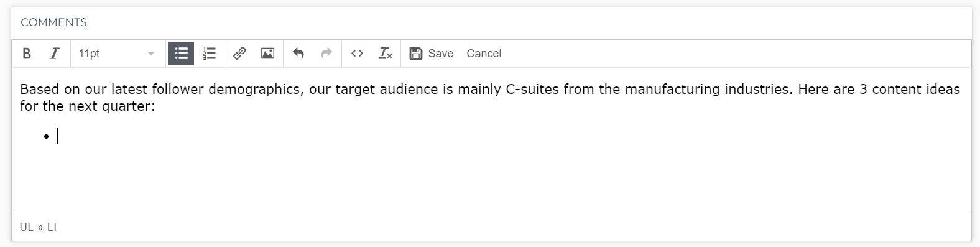The height and width of the screenshot is (247, 980).
Task: Click inside the paragraph about follower demographics
Action: 490,98
